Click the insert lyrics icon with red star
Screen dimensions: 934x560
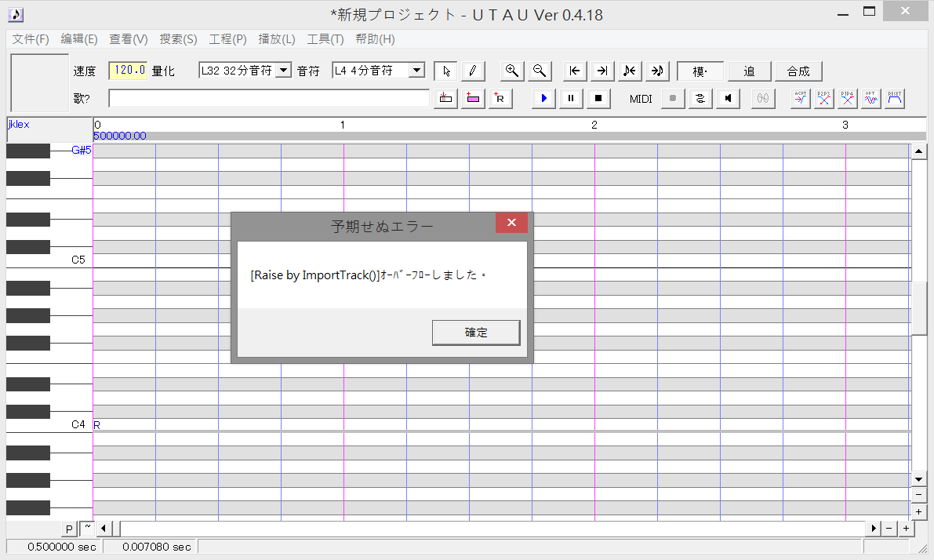click(x=445, y=98)
